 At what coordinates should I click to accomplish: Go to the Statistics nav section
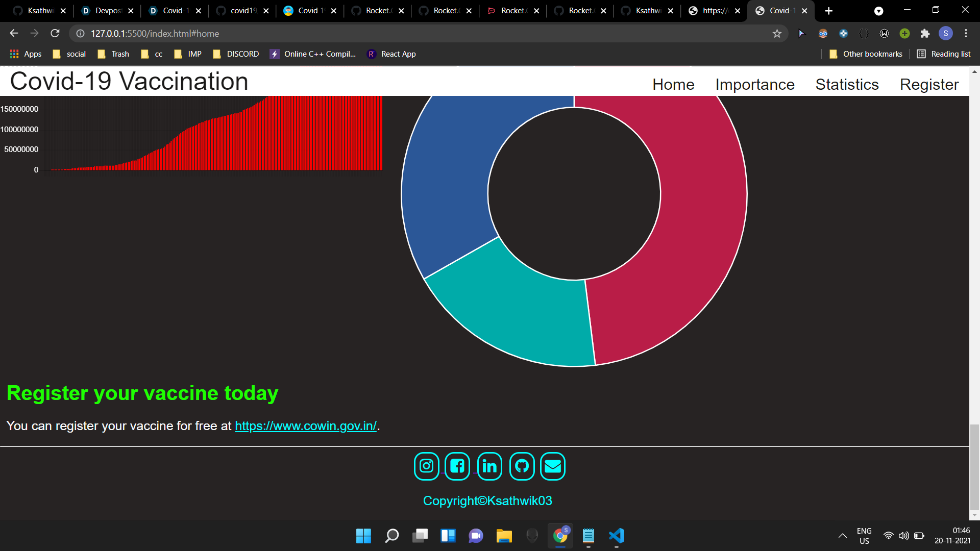point(847,84)
